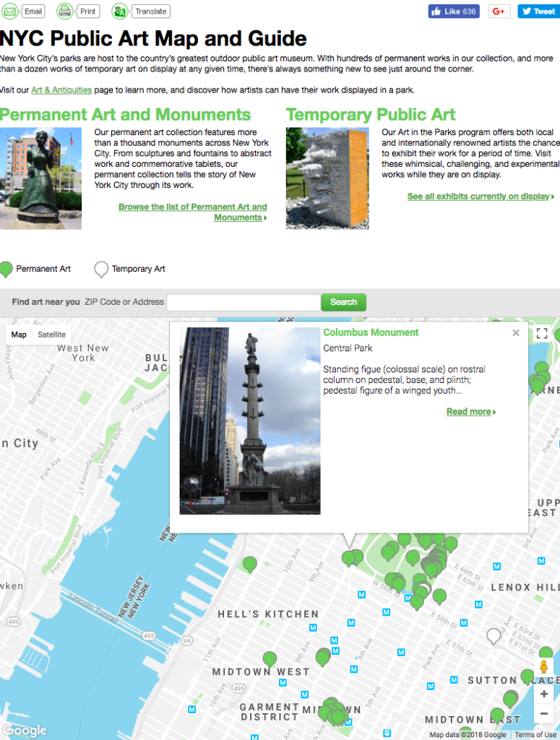Browse the list of Permanent Art and Monuments
Viewport: 560px width, 740px height.
(x=193, y=212)
